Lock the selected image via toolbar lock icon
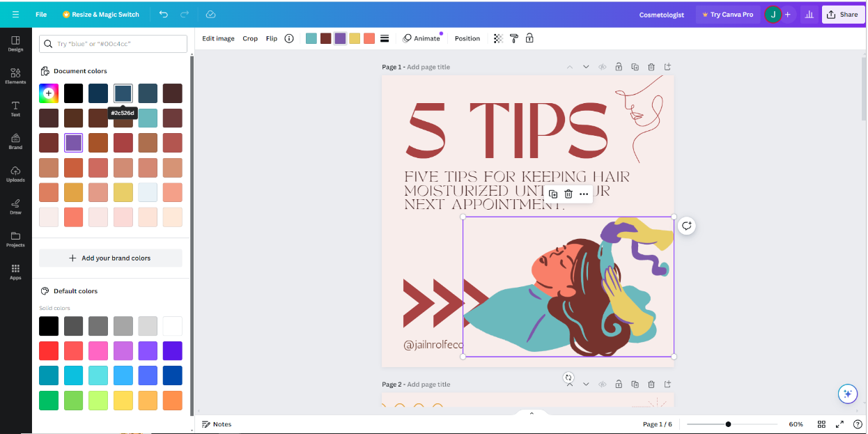868x434 pixels. [x=529, y=38]
